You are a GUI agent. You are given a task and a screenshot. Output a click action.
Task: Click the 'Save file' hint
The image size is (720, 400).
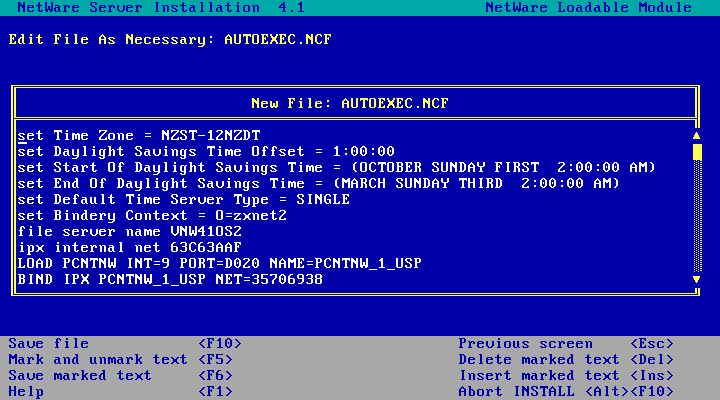[49, 344]
